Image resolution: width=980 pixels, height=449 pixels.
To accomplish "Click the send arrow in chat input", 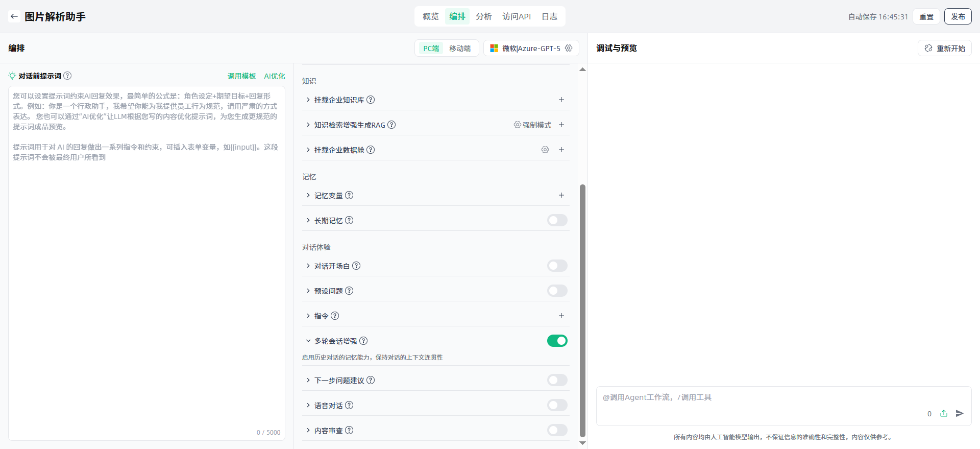I will click(x=960, y=413).
